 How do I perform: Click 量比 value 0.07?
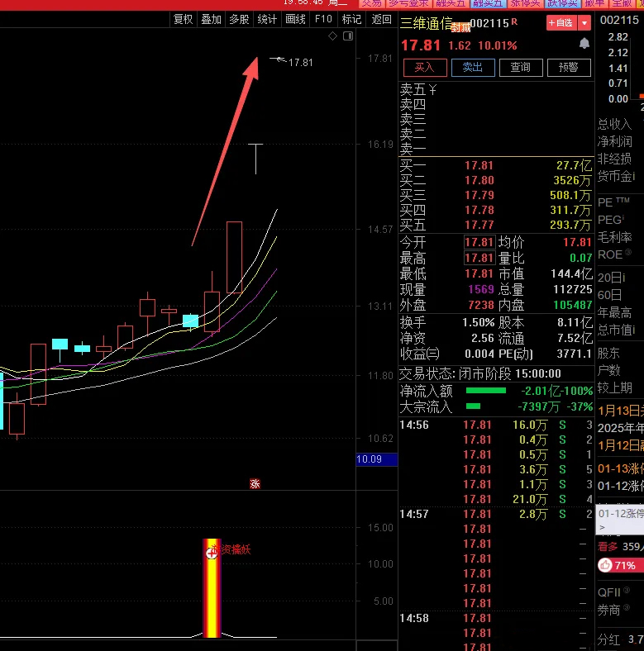click(x=580, y=258)
